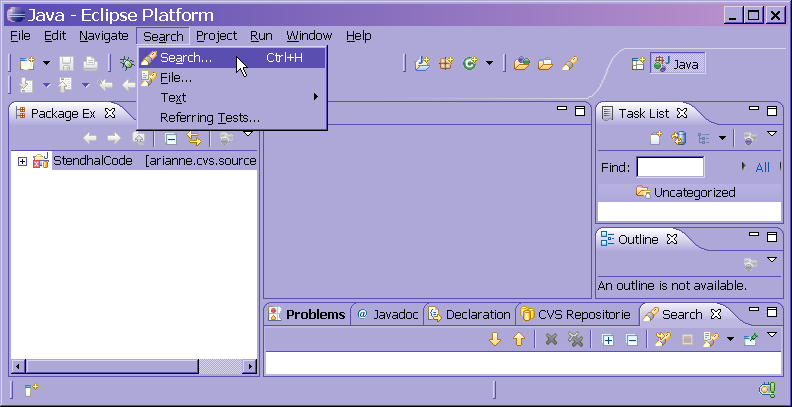Click Package Explorer Up icon
792x407 pixels.
click(138, 138)
